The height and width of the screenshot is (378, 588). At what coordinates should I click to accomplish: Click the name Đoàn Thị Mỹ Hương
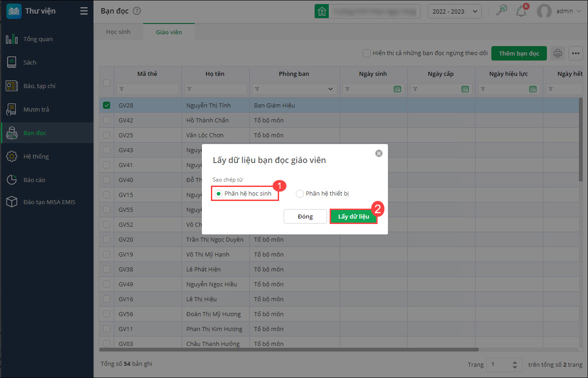tap(214, 314)
